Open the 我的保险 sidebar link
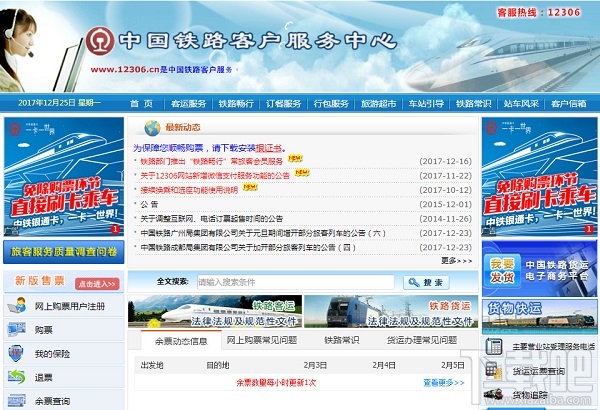 click(52, 354)
